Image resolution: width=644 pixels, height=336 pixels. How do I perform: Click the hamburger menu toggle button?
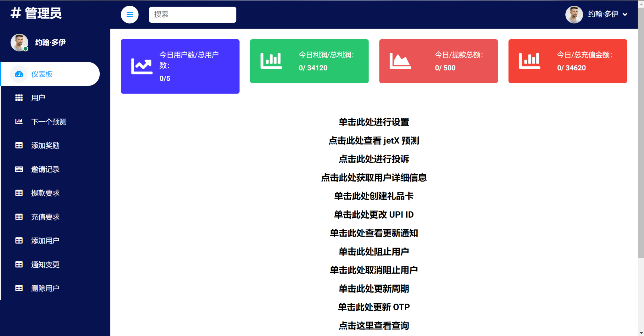pyautogui.click(x=130, y=14)
